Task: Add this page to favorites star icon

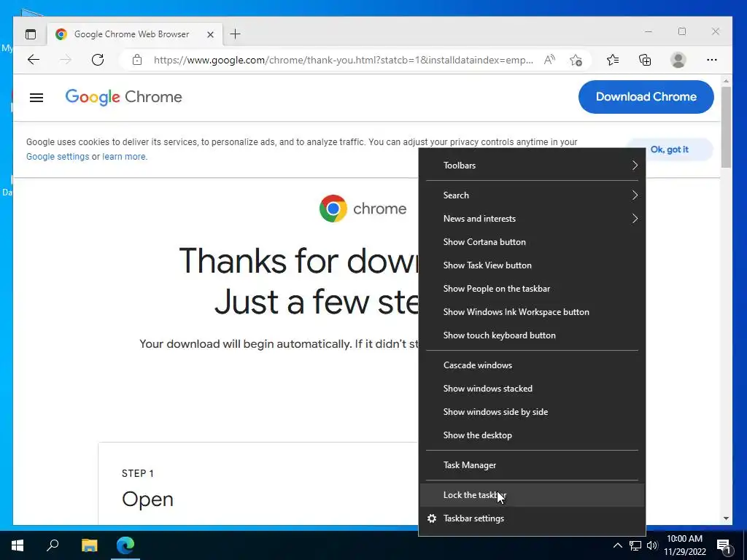Action: pyautogui.click(x=576, y=60)
